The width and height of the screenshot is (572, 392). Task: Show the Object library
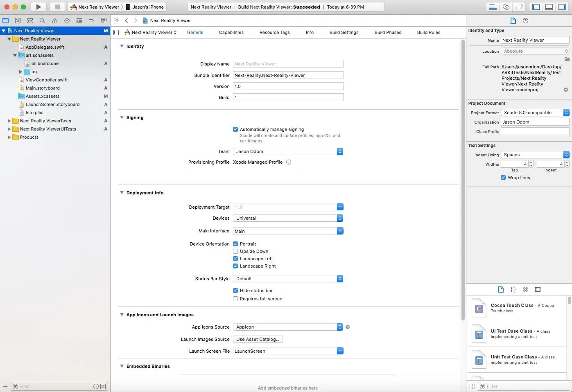pyautogui.click(x=525, y=289)
